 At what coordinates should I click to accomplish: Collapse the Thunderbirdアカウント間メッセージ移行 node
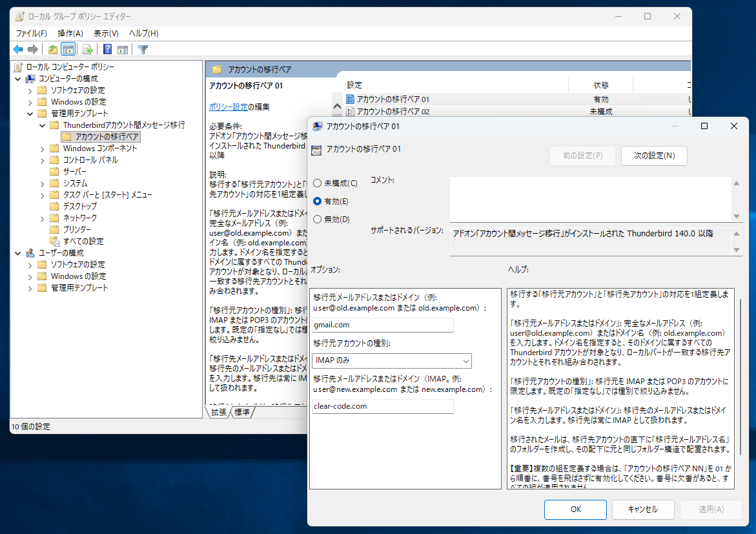point(42,125)
